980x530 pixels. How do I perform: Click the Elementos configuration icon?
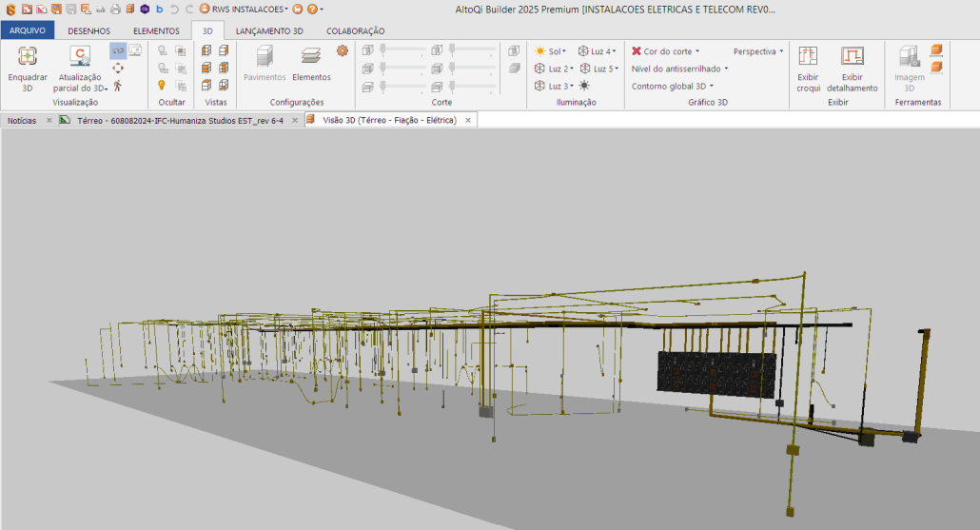coord(311,57)
